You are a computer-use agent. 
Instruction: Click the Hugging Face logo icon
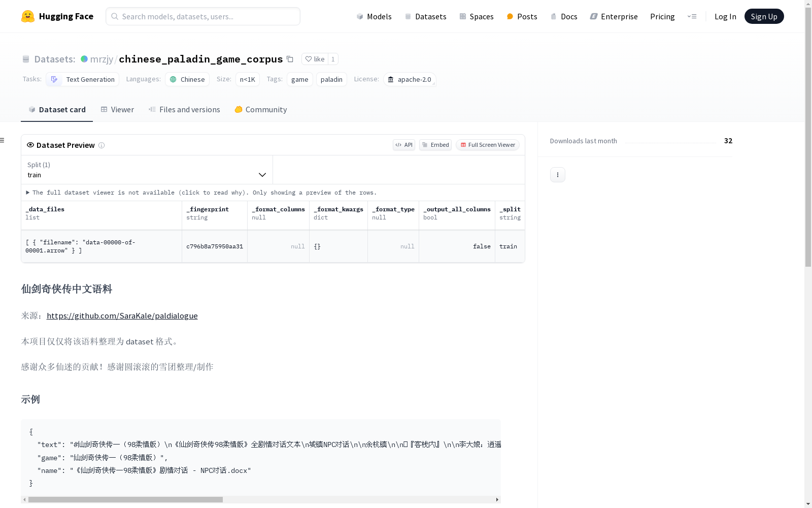[28, 16]
